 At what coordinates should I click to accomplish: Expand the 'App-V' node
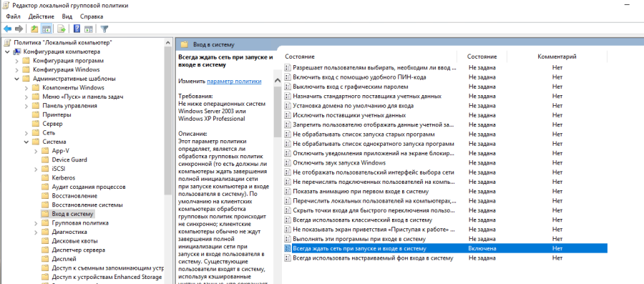[x=36, y=151]
